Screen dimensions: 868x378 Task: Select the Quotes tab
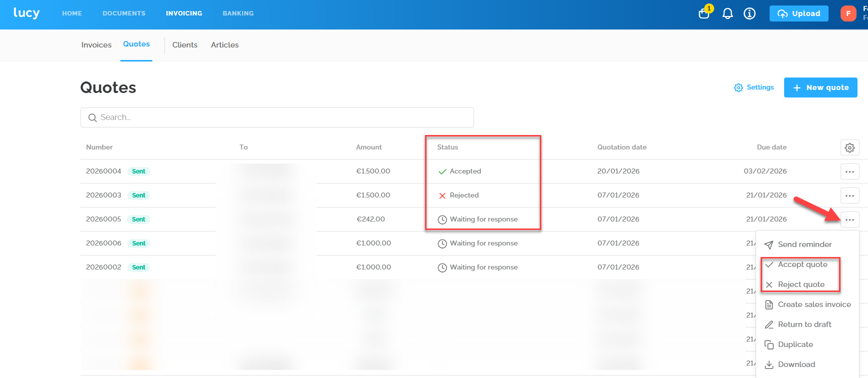[x=136, y=44]
